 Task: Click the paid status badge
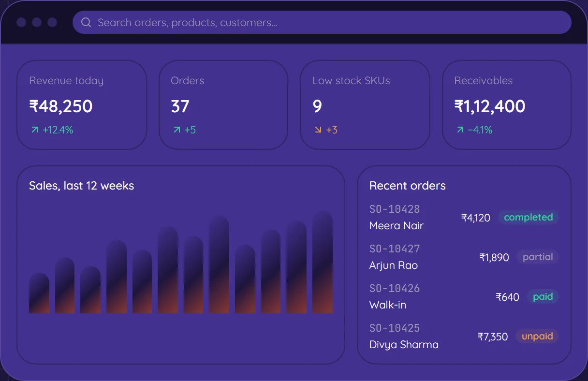click(543, 296)
